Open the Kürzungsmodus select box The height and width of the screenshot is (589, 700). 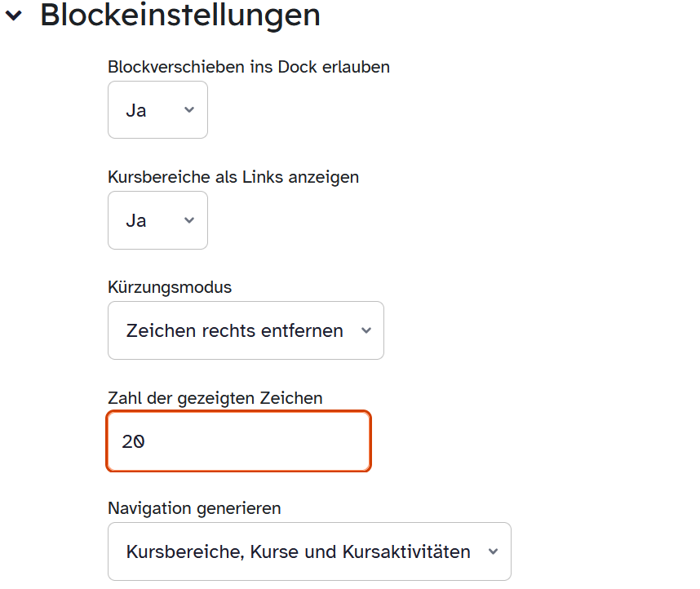coord(246,330)
